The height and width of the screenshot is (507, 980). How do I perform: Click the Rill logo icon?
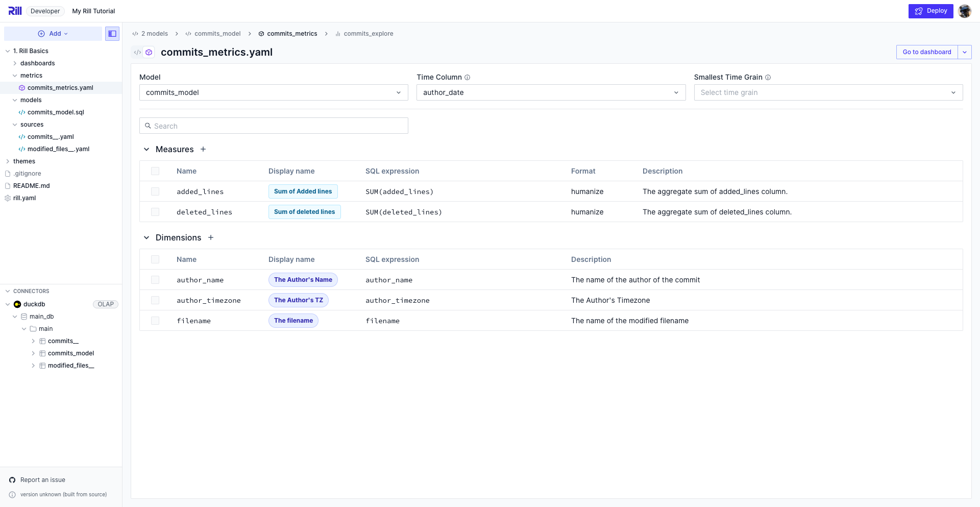pos(15,11)
